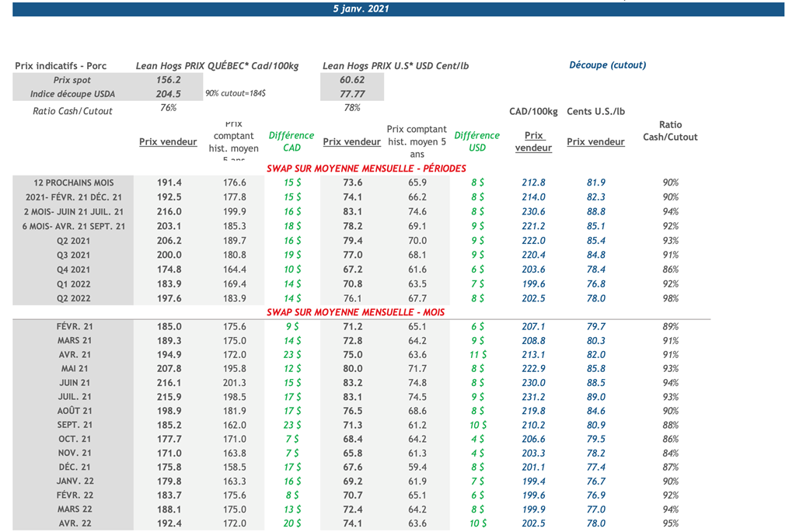Click the "Prix spot" row label
The image size is (796, 532).
coord(72,80)
